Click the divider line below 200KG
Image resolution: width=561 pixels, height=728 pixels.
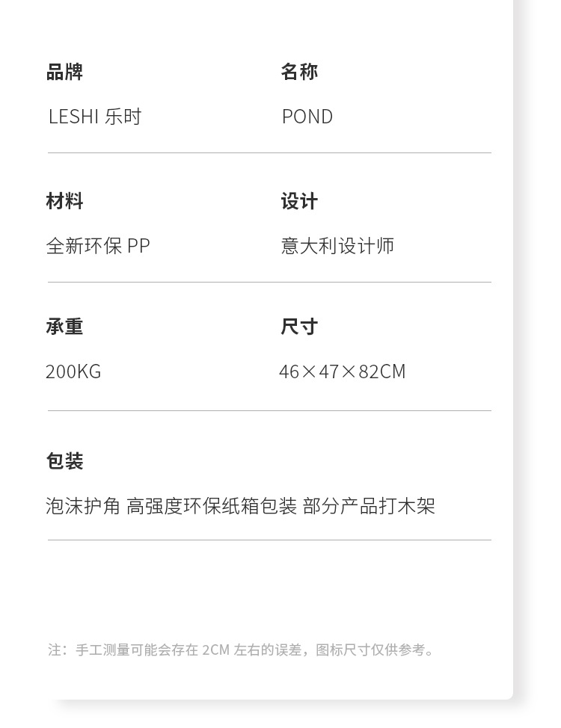tap(269, 410)
